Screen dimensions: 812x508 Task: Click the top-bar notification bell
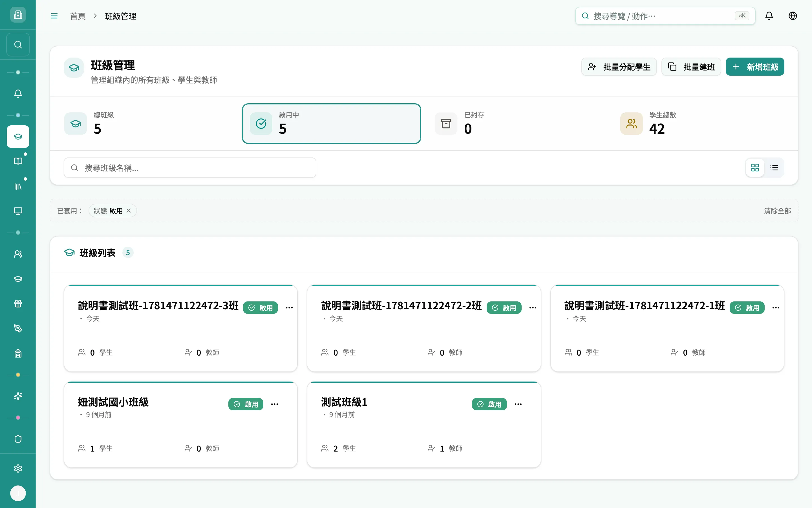coord(769,16)
